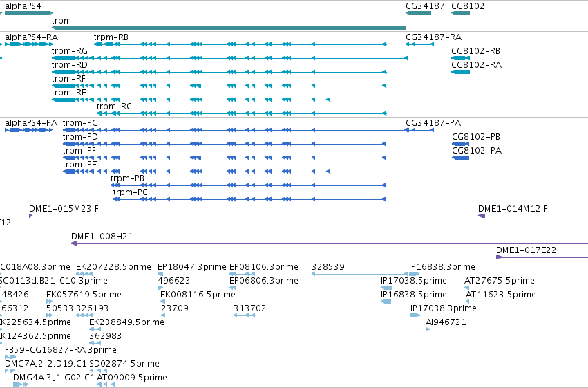The height and width of the screenshot is (388, 588).
Task: Click the trpm-RC transcript label
Action: [x=114, y=107]
